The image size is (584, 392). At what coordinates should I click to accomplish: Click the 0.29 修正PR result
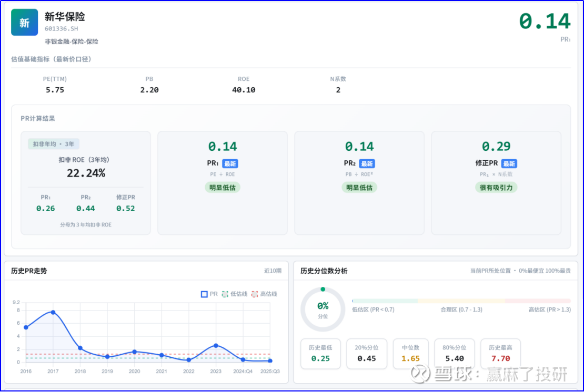click(x=496, y=147)
